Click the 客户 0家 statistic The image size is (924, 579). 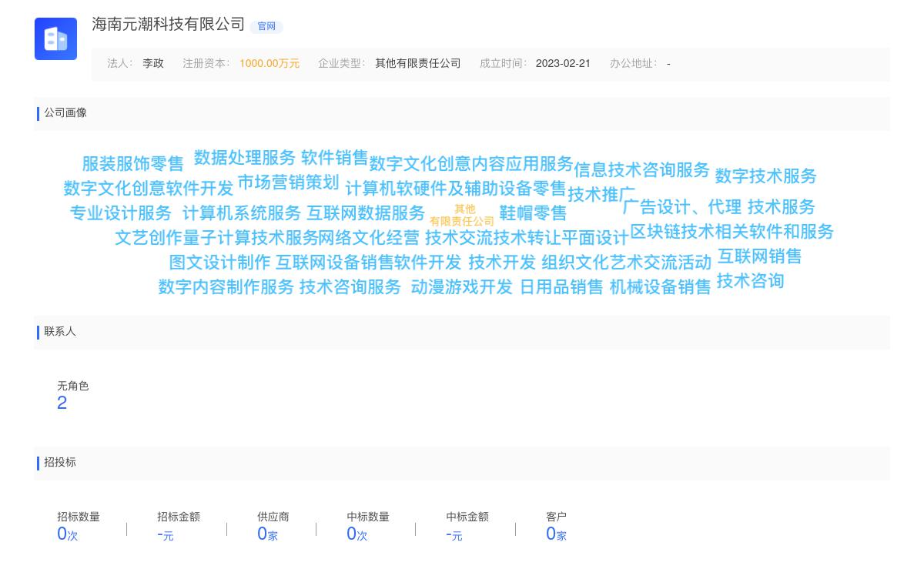[x=556, y=533]
